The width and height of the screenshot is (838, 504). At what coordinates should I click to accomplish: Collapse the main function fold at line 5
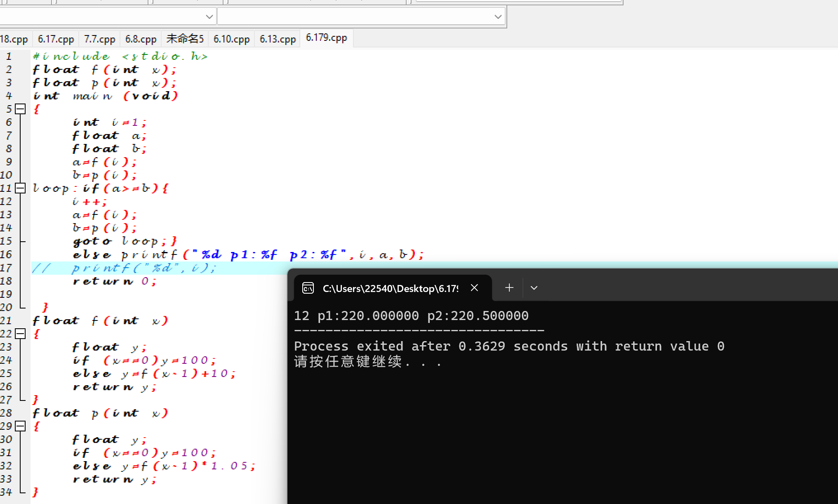click(20, 109)
